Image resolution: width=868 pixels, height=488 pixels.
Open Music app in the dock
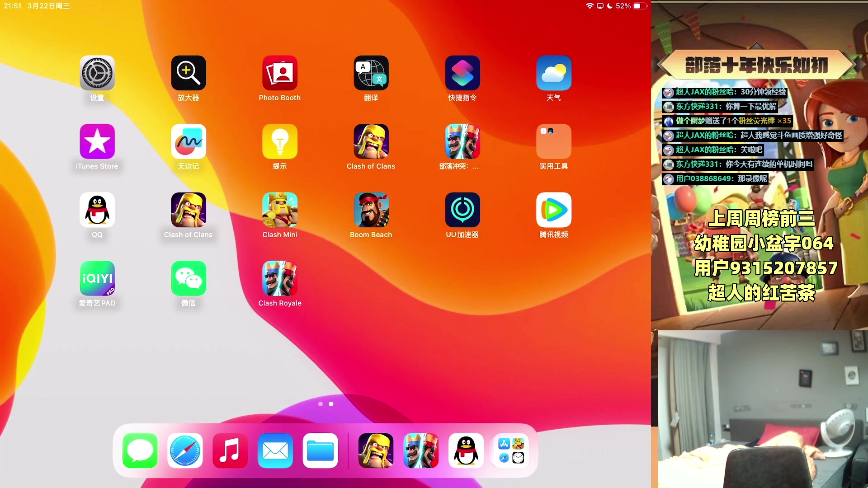click(x=230, y=450)
